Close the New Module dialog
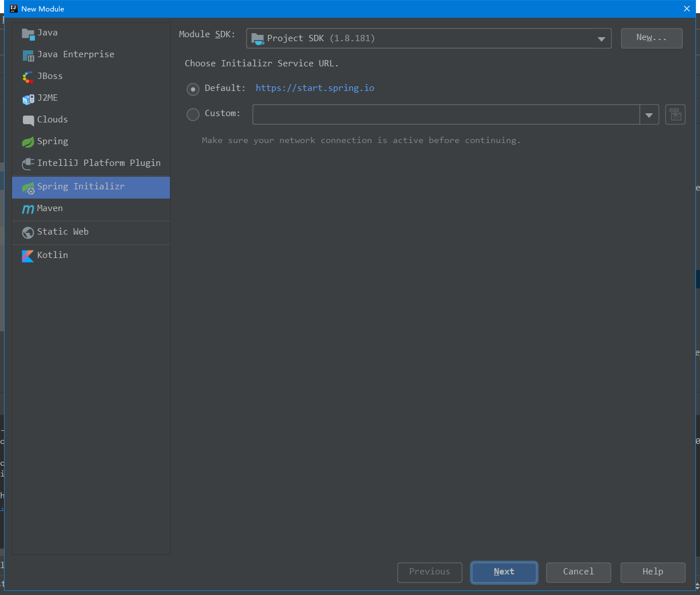This screenshot has width=700, height=595. click(x=687, y=9)
